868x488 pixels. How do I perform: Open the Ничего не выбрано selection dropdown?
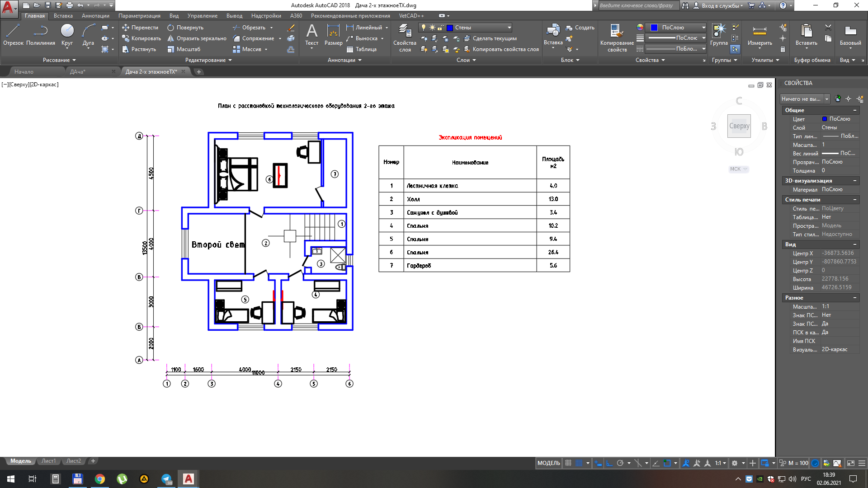pos(805,99)
